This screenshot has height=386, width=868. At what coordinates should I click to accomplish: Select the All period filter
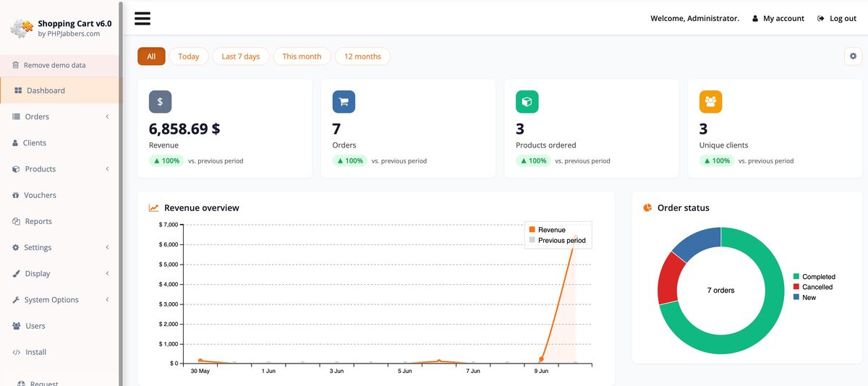(151, 56)
